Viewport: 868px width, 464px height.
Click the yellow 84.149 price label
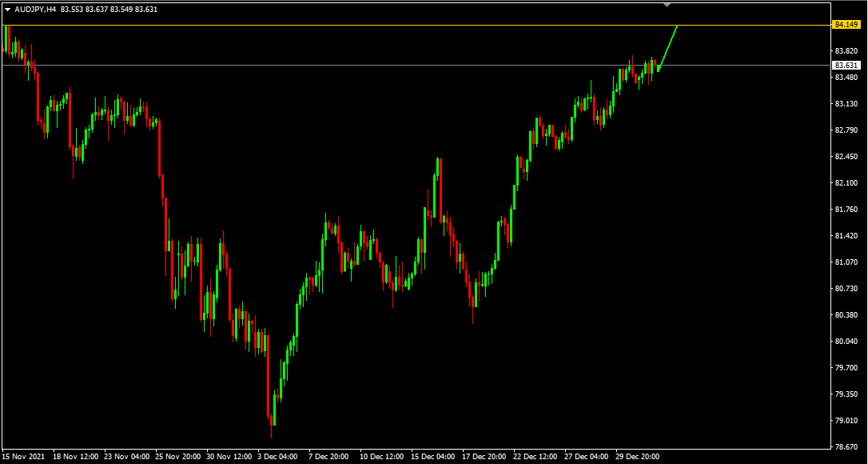(x=846, y=24)
